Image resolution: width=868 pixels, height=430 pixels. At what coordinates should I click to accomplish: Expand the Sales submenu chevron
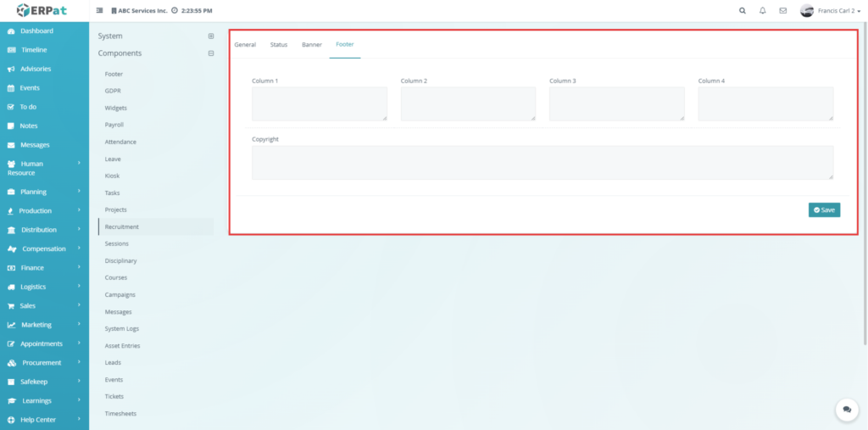(x=79, y=304)
